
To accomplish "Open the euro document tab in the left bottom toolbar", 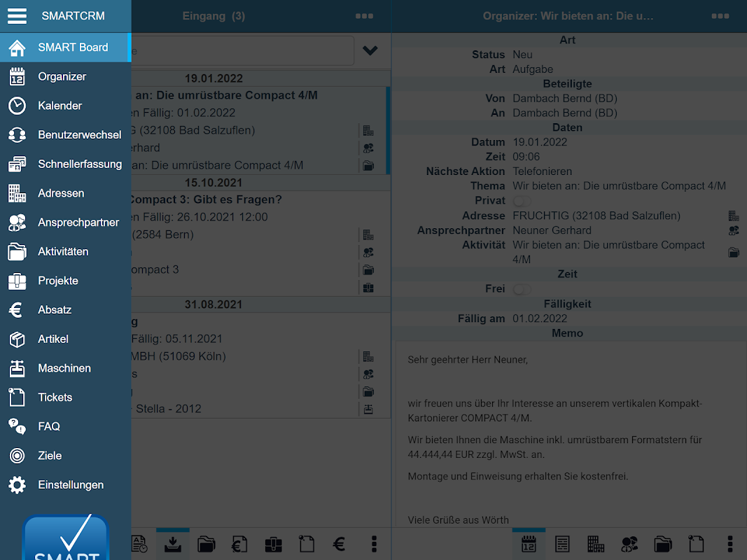I will 239,544.
